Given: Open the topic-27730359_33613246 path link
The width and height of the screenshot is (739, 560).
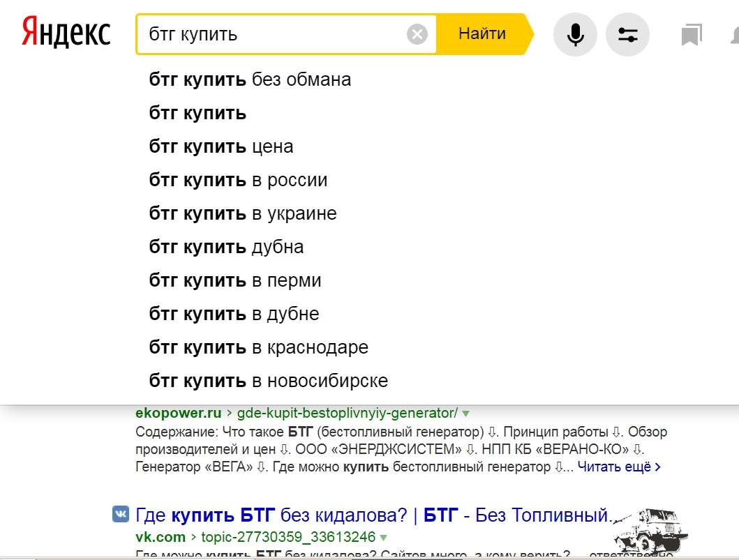Looking at the screenshot, I should pos(288,537).
